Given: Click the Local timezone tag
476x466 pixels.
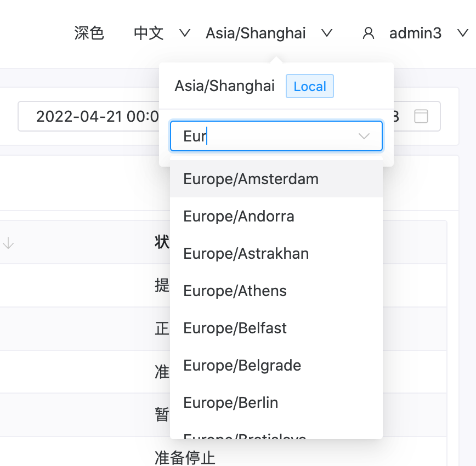Looking at the screenshot, I should click(310, 87).
